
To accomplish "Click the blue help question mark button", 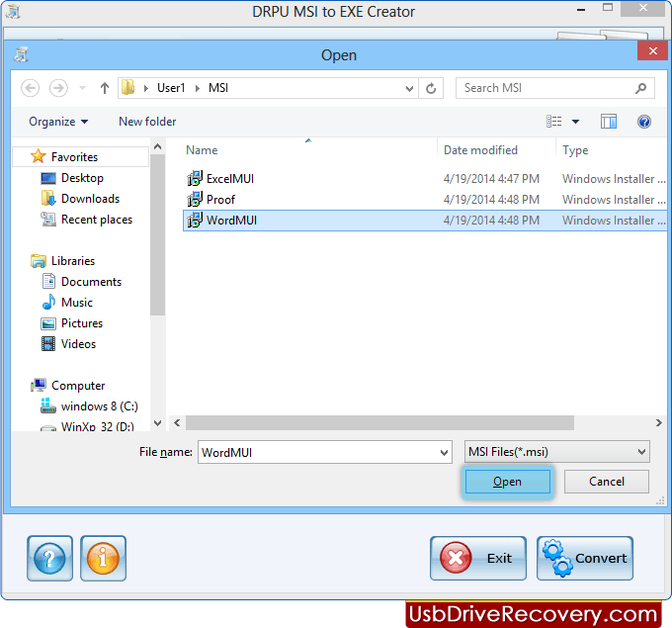I will point(49,558).
